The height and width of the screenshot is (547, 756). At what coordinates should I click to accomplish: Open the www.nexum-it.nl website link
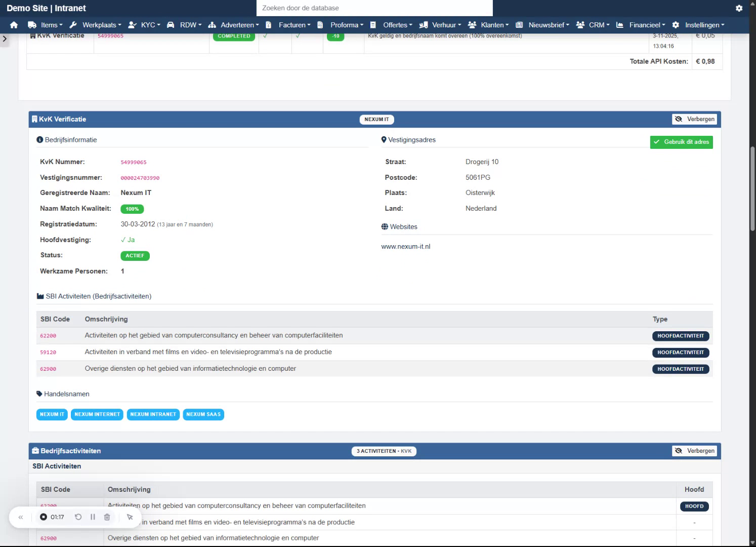pyautogui.click(x=406, y=247)
